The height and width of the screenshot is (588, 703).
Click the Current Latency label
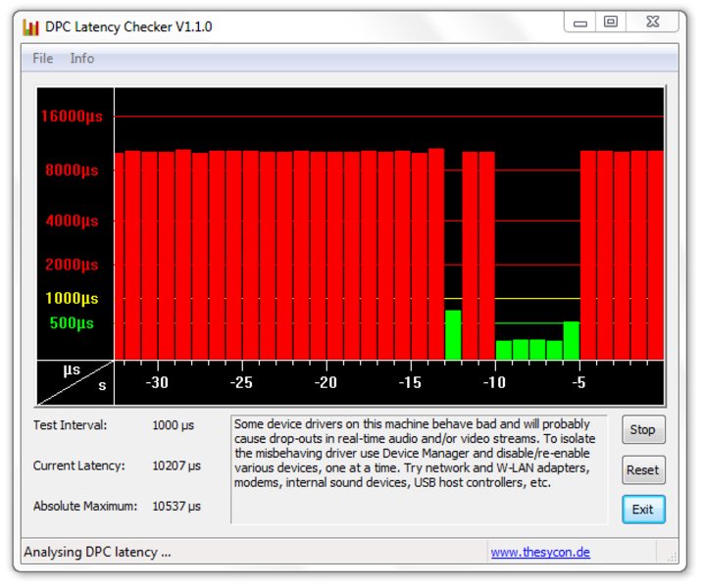click(78, 465)
